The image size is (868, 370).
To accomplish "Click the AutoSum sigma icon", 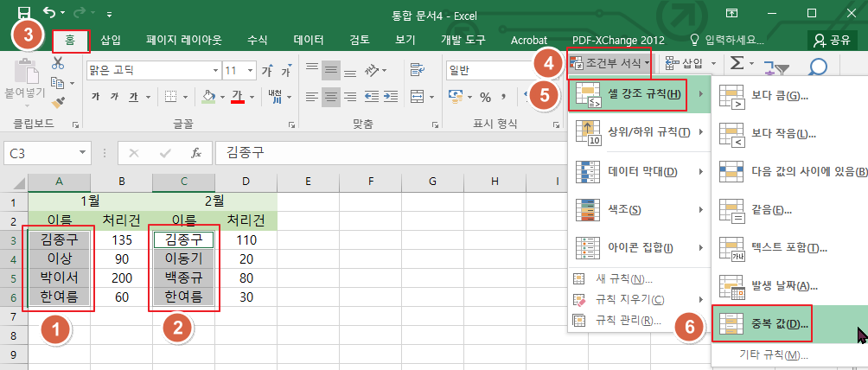I will pyautogui.click(x=737, y=63).
